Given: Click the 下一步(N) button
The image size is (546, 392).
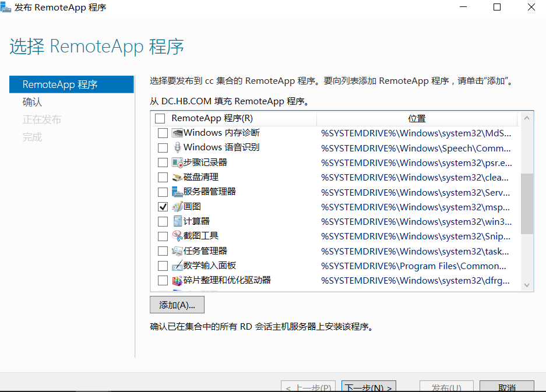Looking at the screenshot, I should [x=369, y=386].
